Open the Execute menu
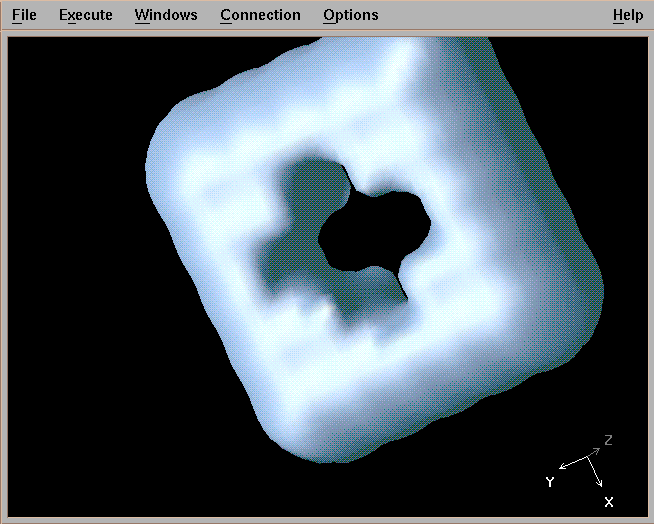Screen dimensions: 654x524 [85, 15]
